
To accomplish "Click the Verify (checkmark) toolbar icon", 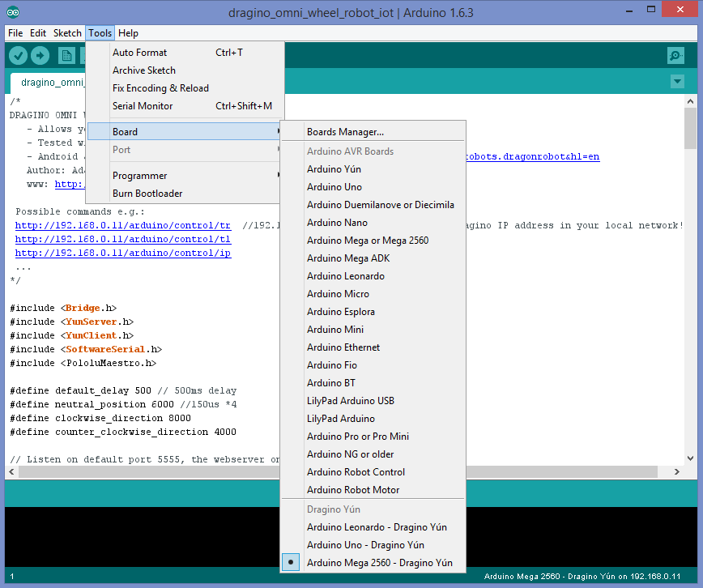I will 18,55.
